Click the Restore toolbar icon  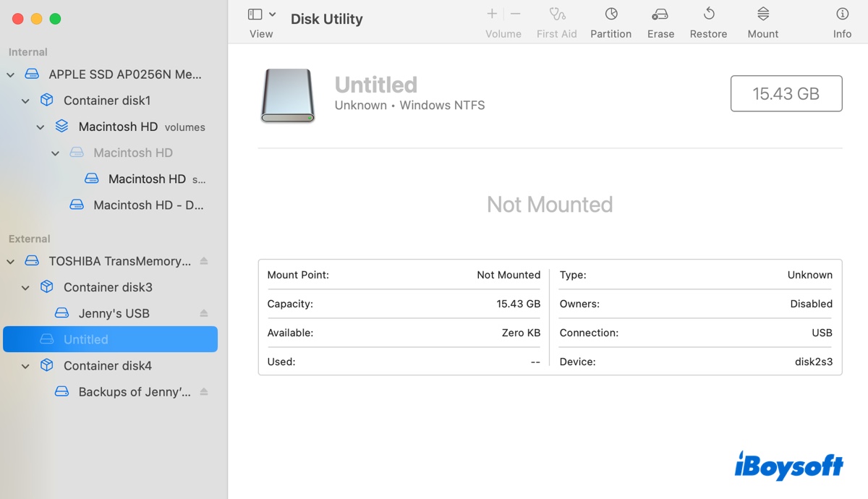tap(708, 14)
